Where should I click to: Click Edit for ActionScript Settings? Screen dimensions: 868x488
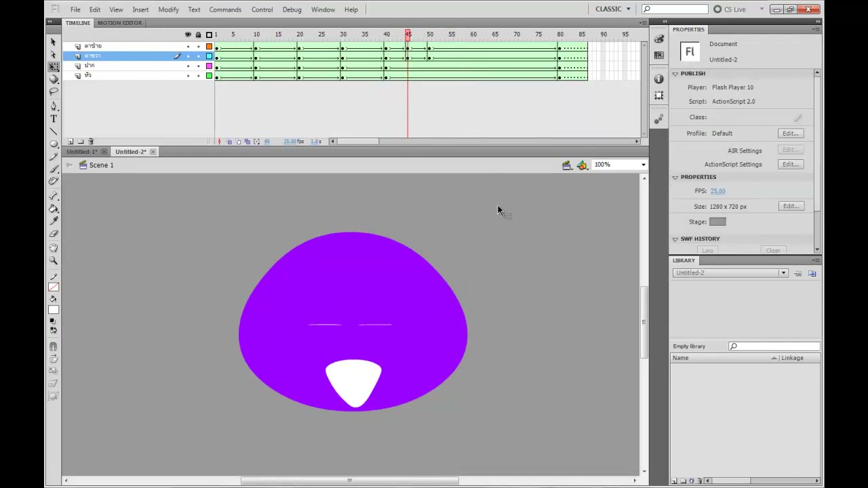pos(791,165)
